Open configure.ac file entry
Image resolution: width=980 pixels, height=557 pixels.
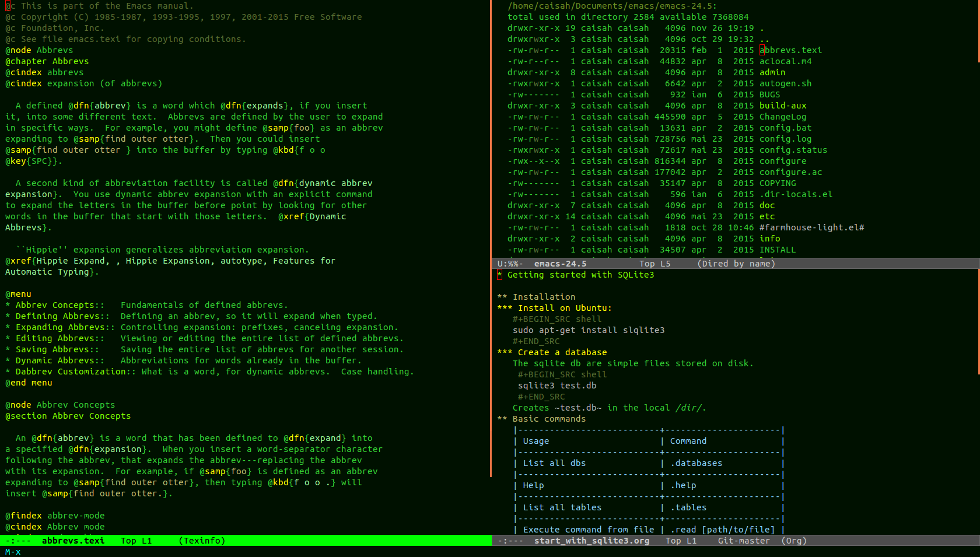790,172
